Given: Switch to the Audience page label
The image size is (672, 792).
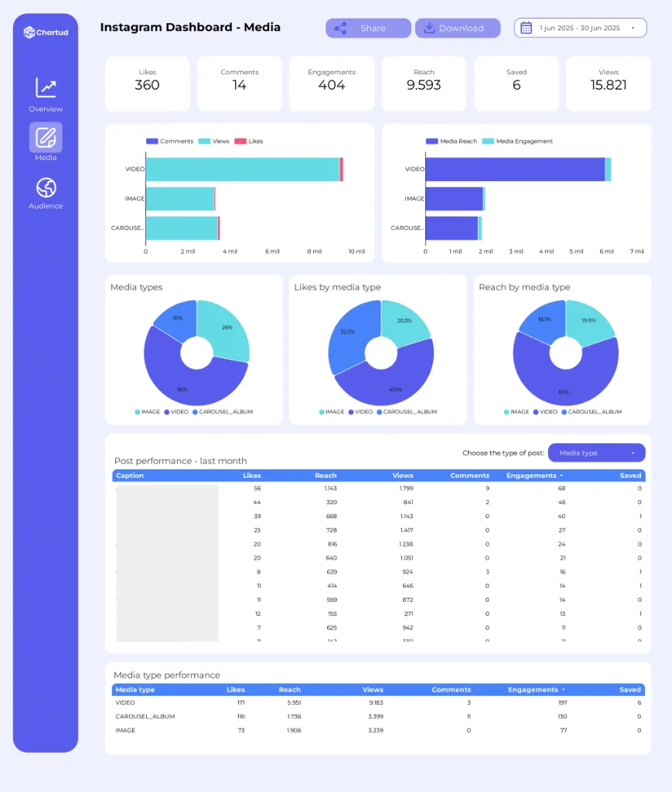Looking at the screenshot, I should click(x=46, y=207).
